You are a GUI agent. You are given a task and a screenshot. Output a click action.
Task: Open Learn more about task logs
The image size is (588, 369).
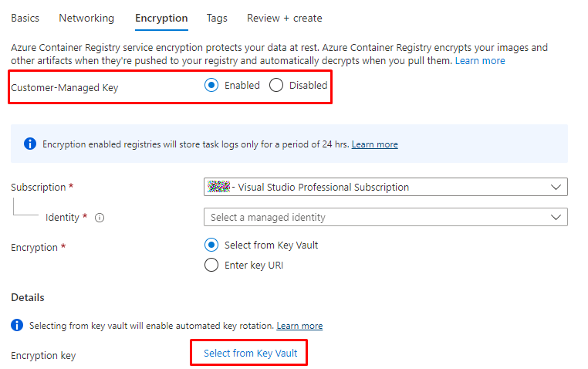(x=375, y=144)
